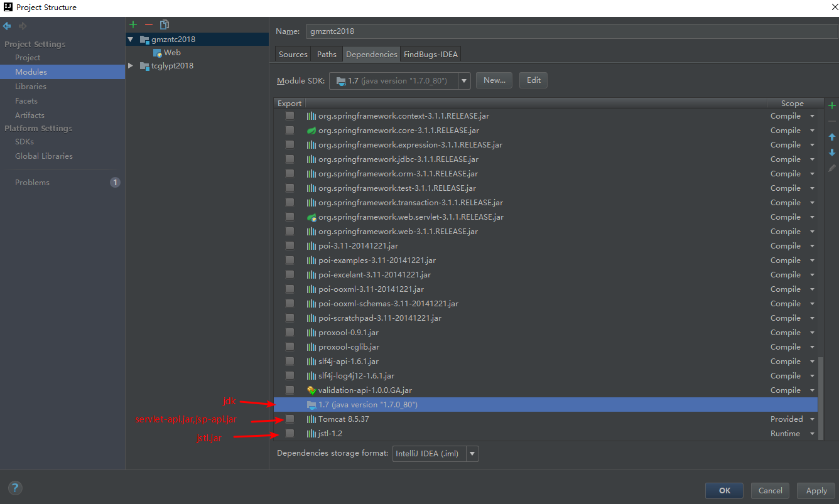
Task: Move dependency up with blue arrow
Action: point(832,137)
